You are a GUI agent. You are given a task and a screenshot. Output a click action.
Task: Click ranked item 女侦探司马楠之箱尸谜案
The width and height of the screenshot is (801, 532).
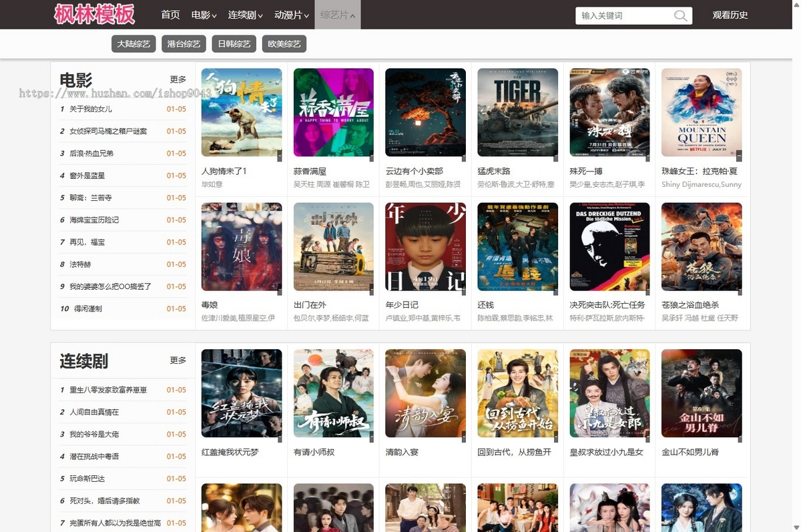(108, 131)
